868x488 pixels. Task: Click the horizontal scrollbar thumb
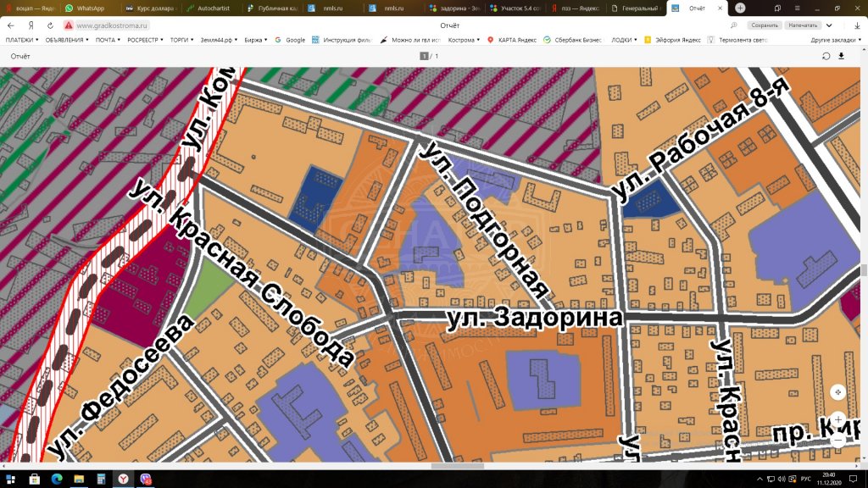point(458,465)
